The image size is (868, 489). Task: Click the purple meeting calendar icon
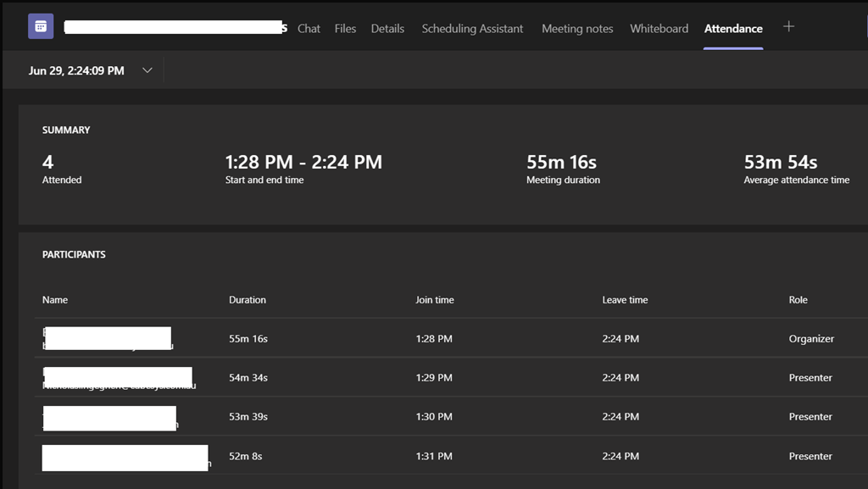point(41,27)
